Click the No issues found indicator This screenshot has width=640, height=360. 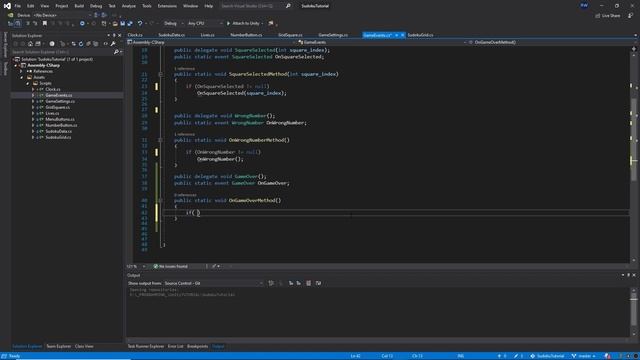(171, 267)
